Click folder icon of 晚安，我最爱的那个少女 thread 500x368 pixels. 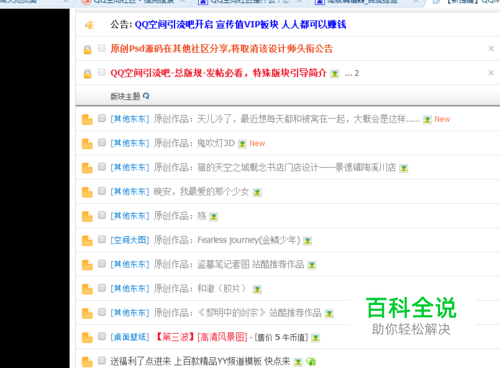coord(87,192)
